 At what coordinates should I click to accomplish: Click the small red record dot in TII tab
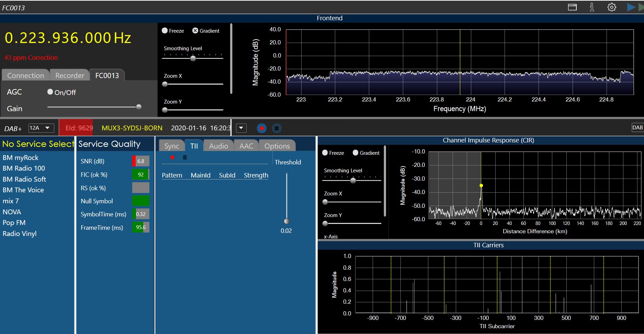[x=172, y=158]
